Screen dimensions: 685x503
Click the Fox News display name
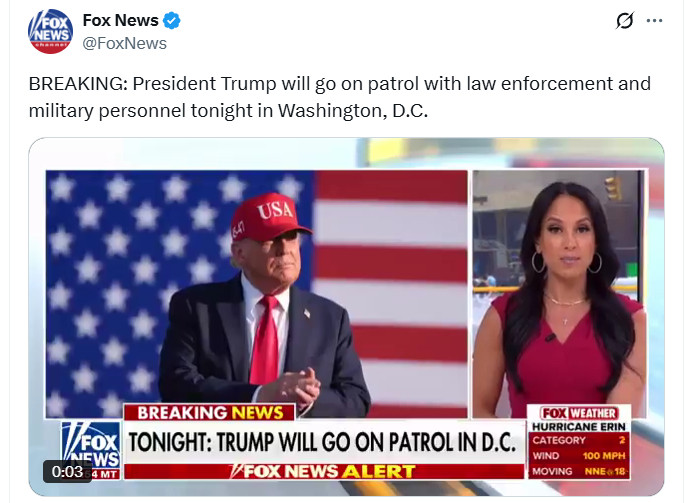[x=121, y=21]
